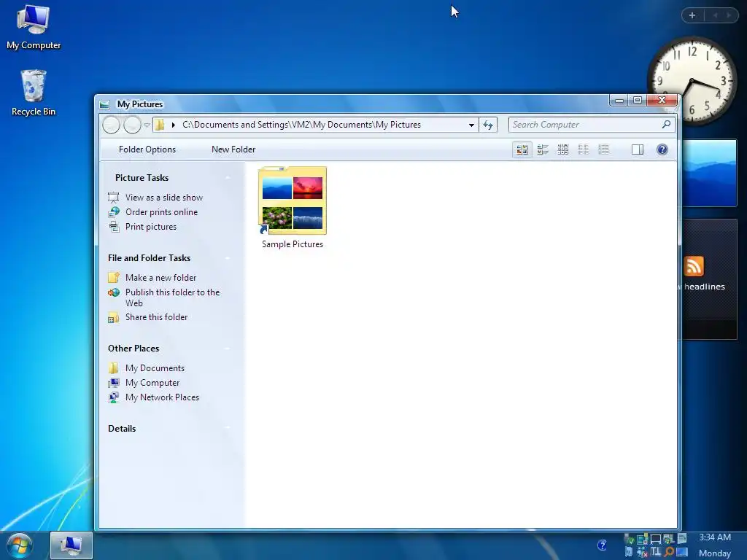Click the printer icon beside Print pictures
The width and height of the screenshot is (747, 560).
pyautogui.click(x=113, y=227)
